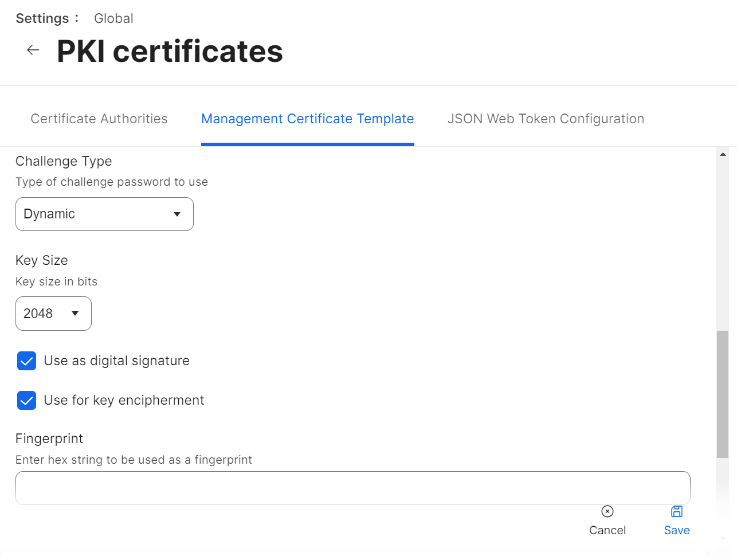Click the Key Size dropdown caret

[x=75, y=314]
